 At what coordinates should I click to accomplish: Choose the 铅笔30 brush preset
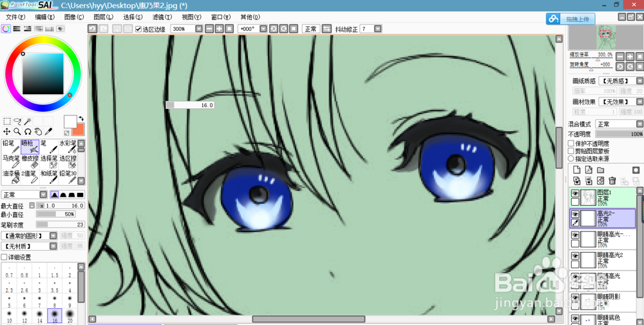click(x=68, y=177)
